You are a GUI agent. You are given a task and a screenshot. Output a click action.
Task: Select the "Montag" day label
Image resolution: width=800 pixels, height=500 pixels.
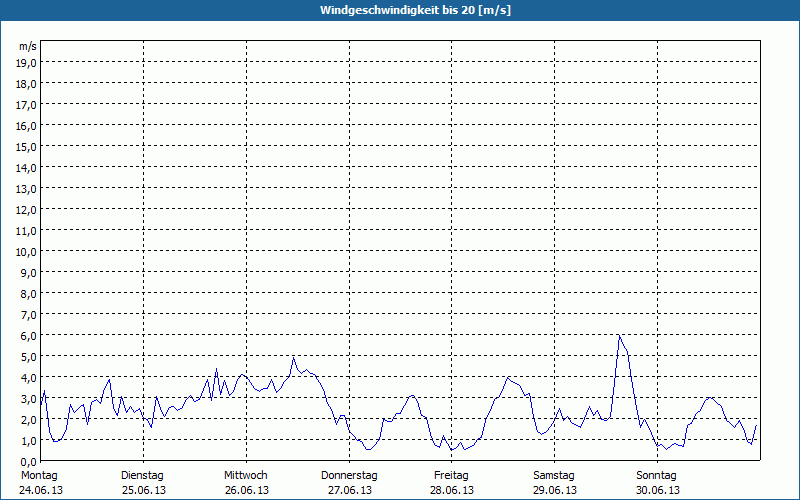click(39, 475)
